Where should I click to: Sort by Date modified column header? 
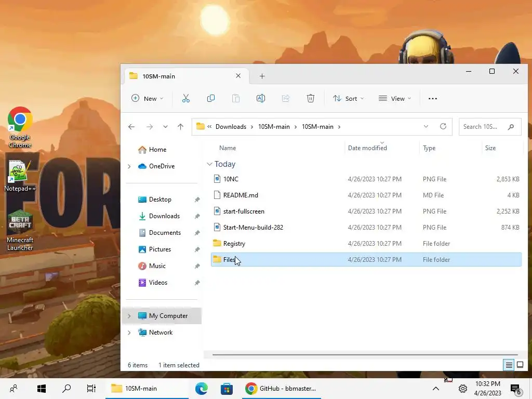[367, 148]
